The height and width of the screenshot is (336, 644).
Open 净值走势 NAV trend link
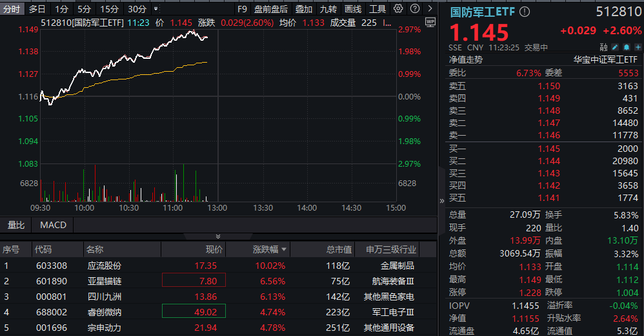click(x=466, y=59)
